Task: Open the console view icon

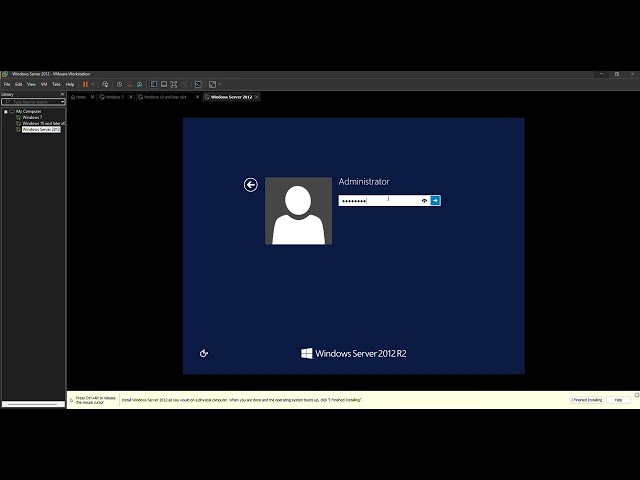Action: click(198, 84)
